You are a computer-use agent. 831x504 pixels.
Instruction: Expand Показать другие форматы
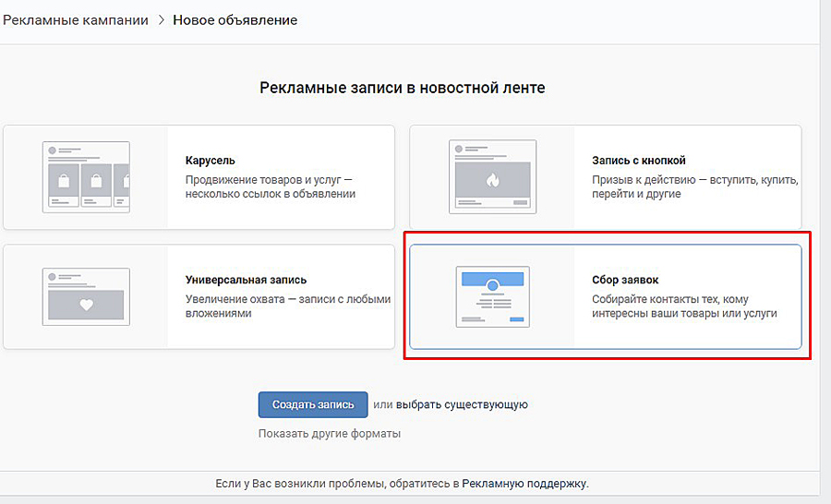pyautogui.click(x=329, y=433)
